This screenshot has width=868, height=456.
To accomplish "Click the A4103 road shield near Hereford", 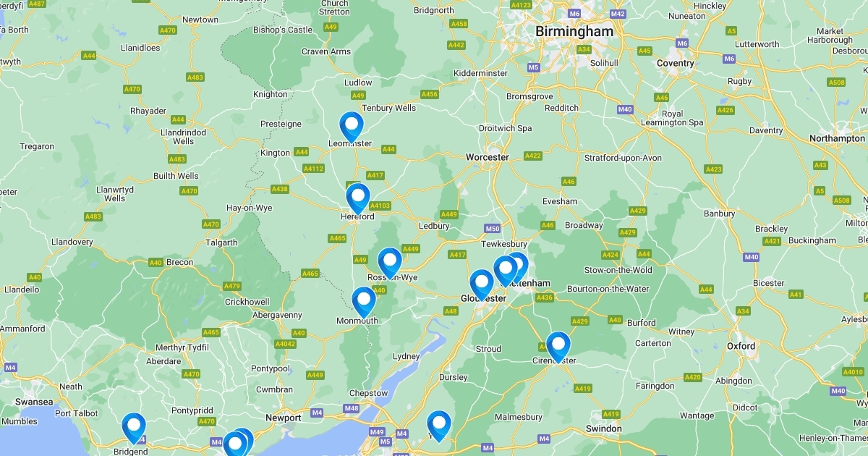I will tap(380, 206).
